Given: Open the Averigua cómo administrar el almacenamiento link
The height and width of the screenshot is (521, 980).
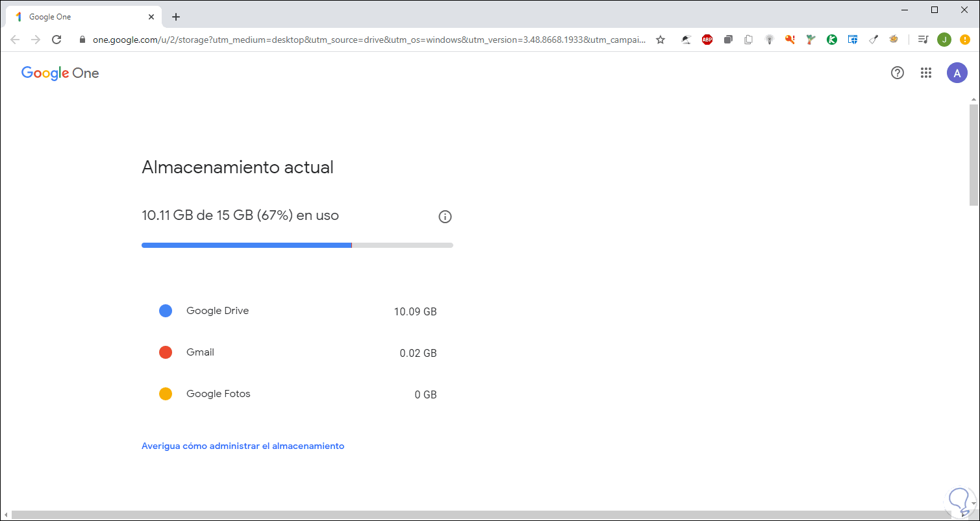Looking at the screenshot, I should click(x=243, y=446).
